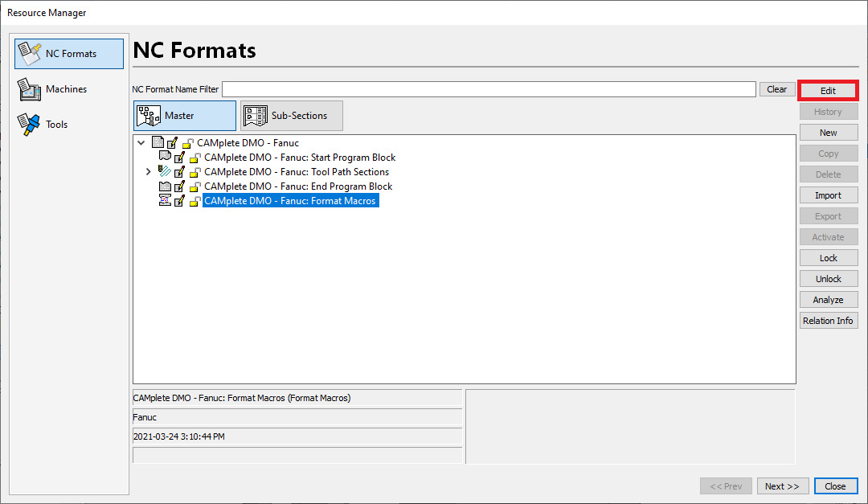Switch to the Master tab
The width and height of the screenshot is (868, 504).
click(x=185, y=116)
